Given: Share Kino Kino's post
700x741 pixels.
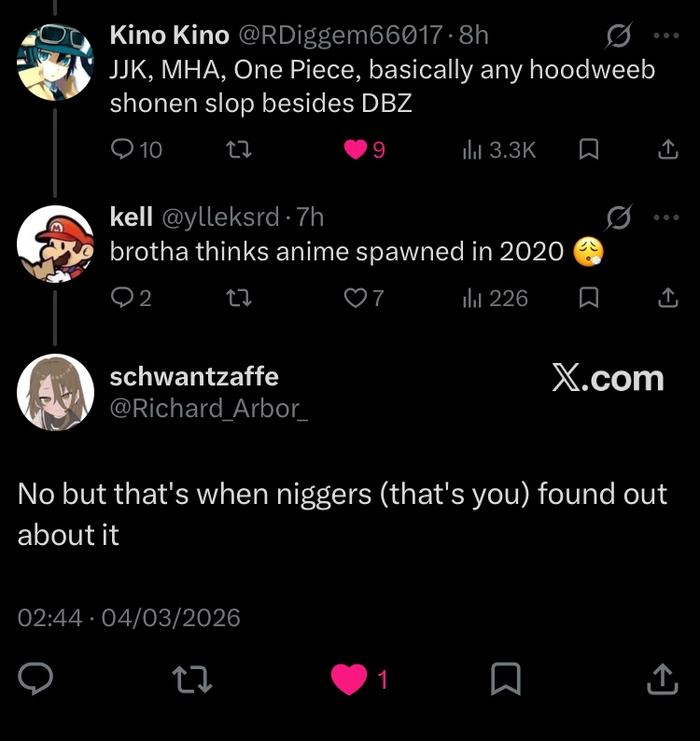Looking at the screenshot, I should [668, 149].
